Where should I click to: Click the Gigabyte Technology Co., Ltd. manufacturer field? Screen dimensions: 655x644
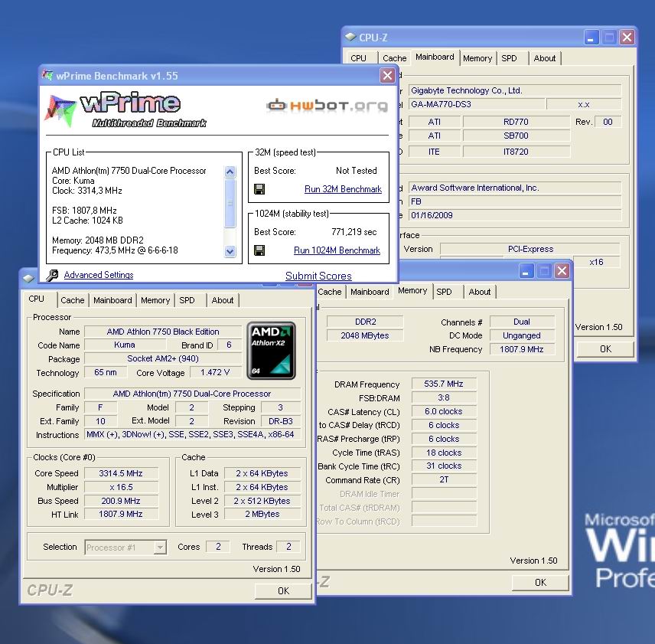515,90
